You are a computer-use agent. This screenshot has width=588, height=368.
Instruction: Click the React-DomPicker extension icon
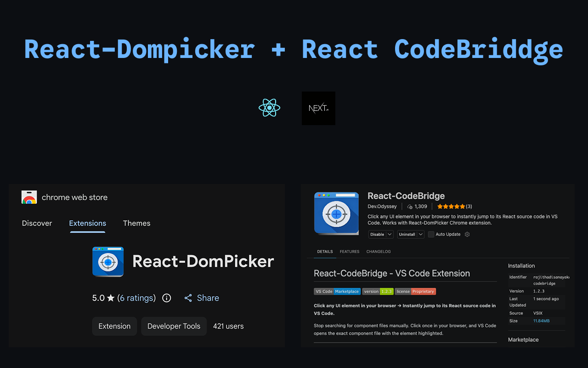[108, 262]
